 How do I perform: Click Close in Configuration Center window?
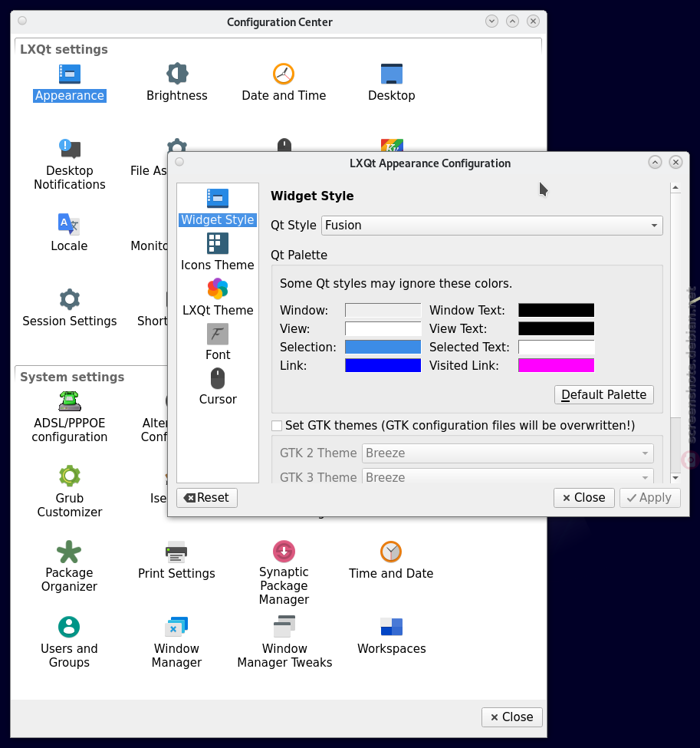pyautogui.click(x=511, y=717)
